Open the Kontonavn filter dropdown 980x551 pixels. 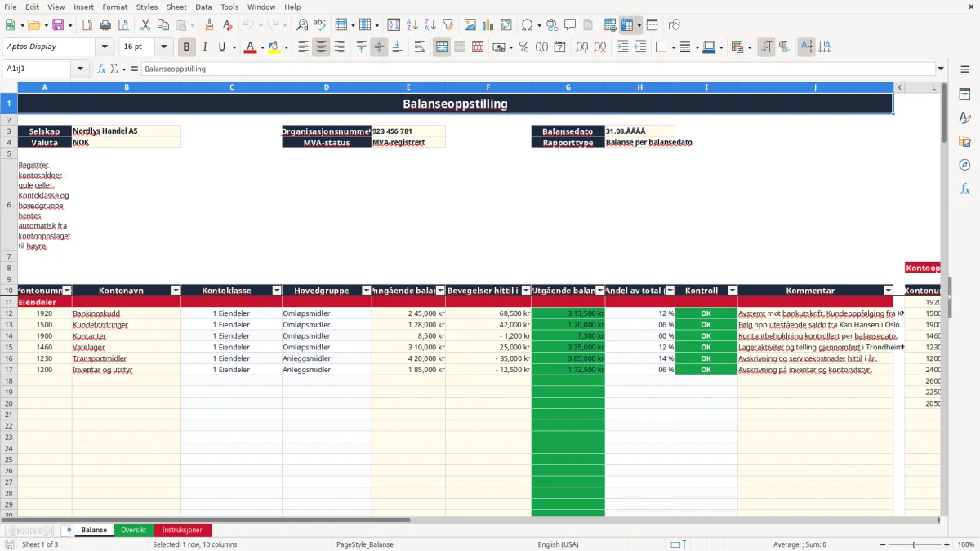(x=176, y=291)
